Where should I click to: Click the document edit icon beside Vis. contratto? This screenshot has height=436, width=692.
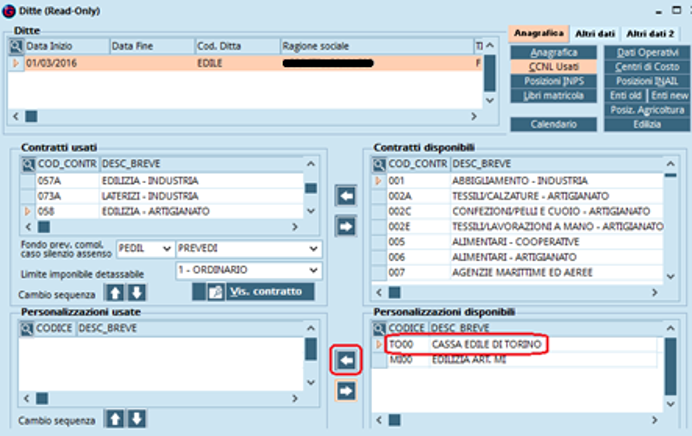[215, 292]
